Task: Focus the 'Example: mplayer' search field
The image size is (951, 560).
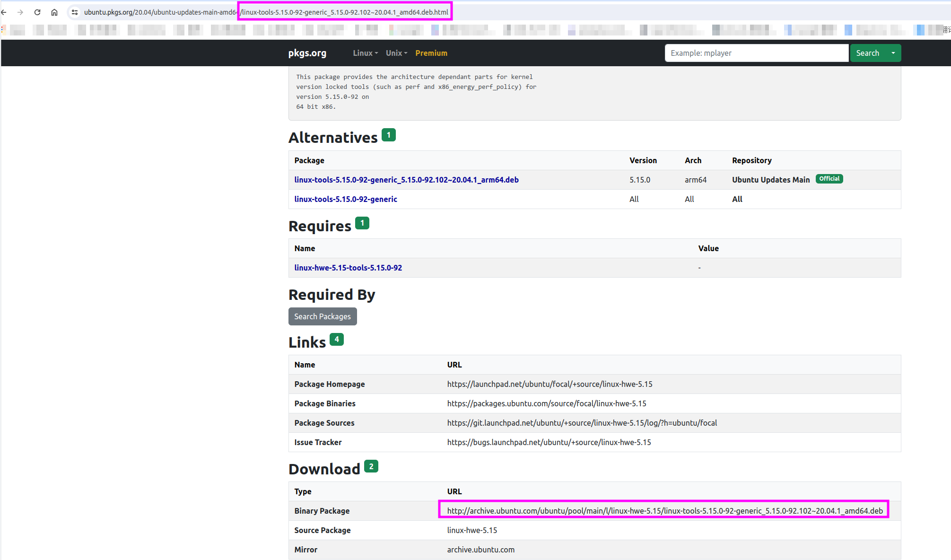Action: [x=757, y=53]
